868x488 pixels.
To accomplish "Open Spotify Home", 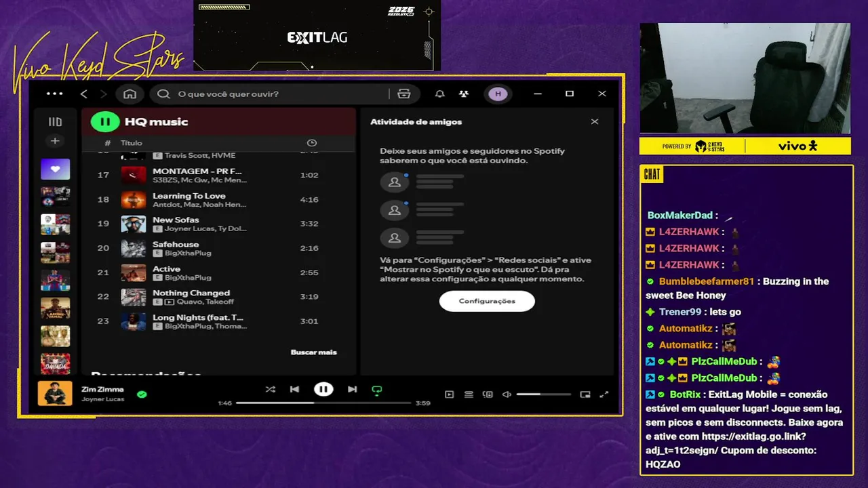I will tap(130, 94).
